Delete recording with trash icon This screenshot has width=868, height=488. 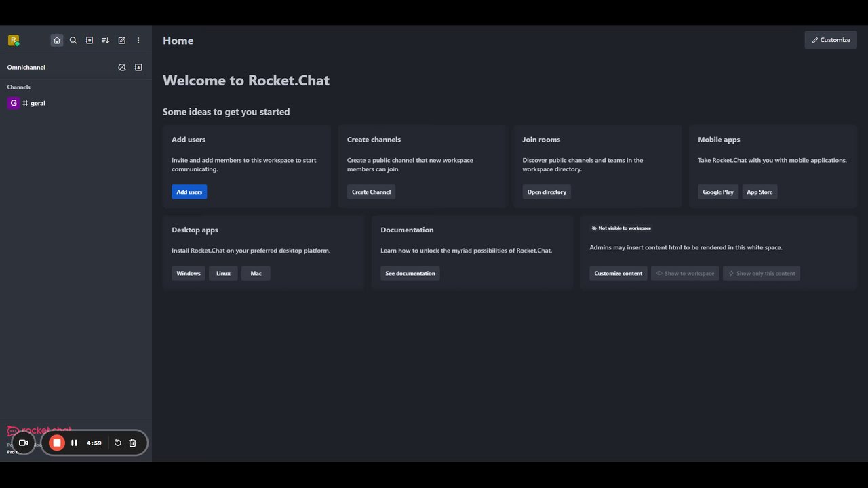[x=133, y=443]
